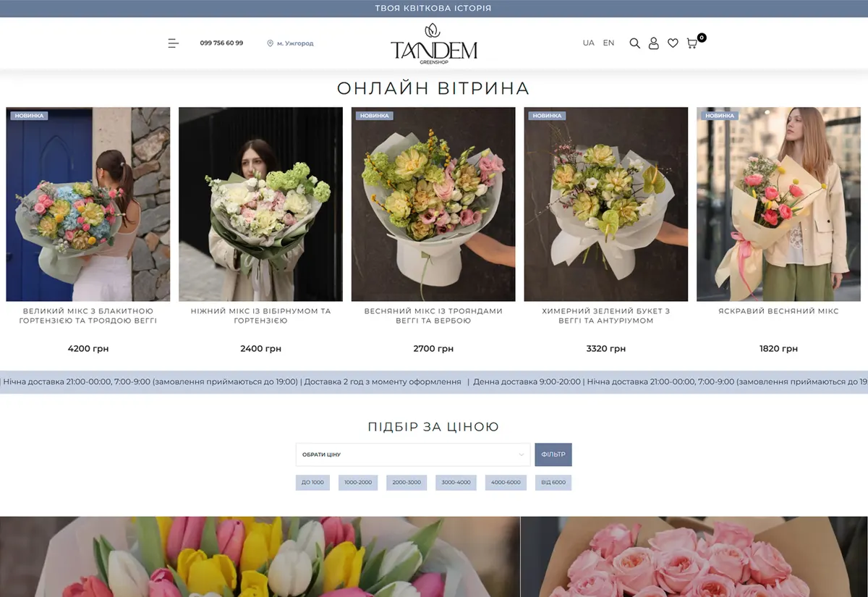This screenshot has width=868, height=597.
Task: Call phone number 099 756 60 99
Action: click(221, 43)
